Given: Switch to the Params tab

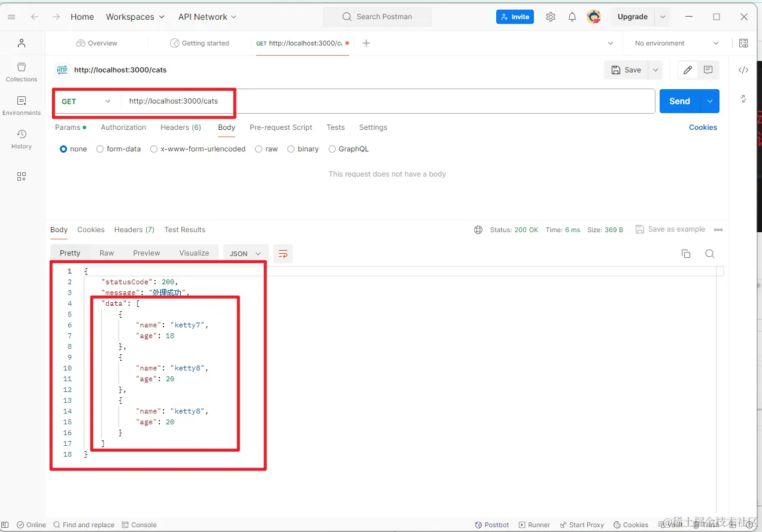Looking at the screenshot, I should [x=71, y=127].
